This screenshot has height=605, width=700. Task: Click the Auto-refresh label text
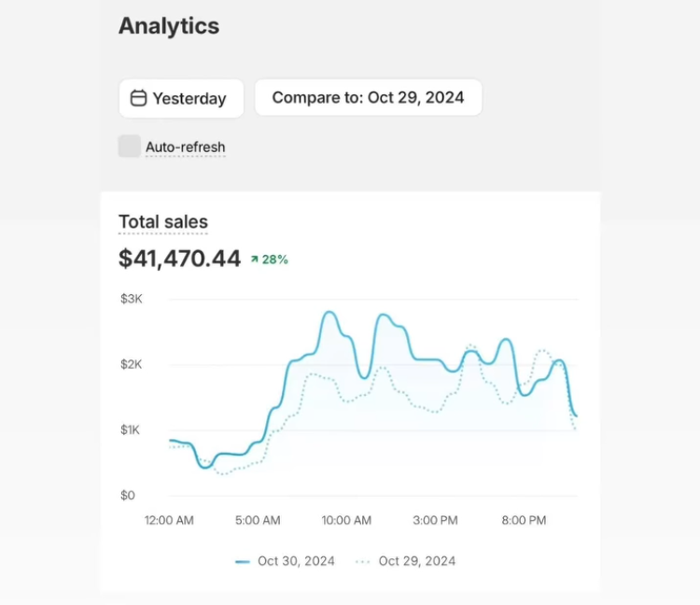pos(185,148)
